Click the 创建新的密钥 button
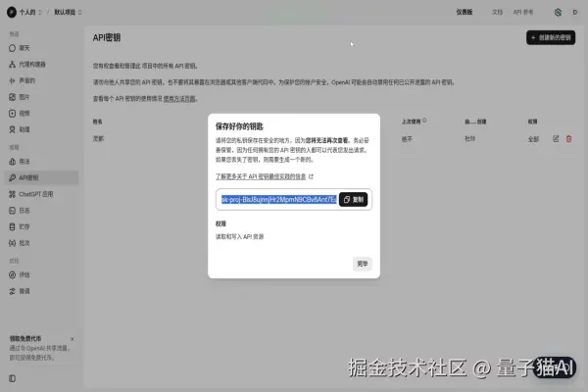This screenshot has height=392, width=588. tap(551, 37)
